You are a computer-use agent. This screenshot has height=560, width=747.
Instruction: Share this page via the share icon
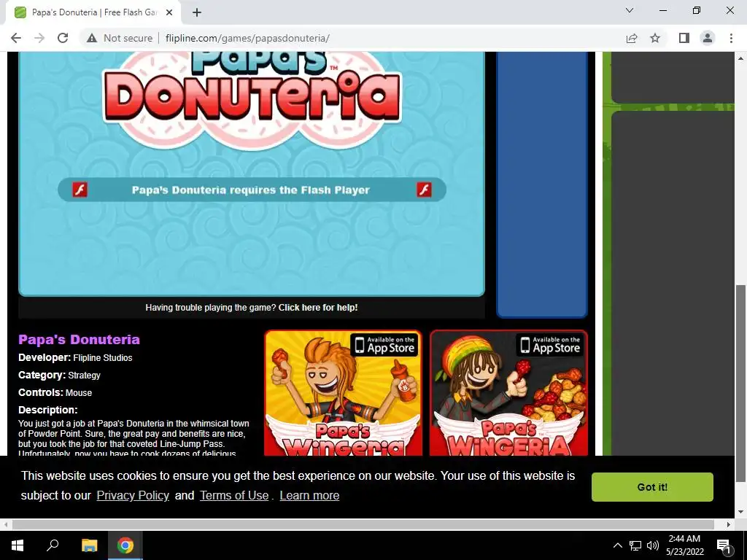(x=632, y=38)
